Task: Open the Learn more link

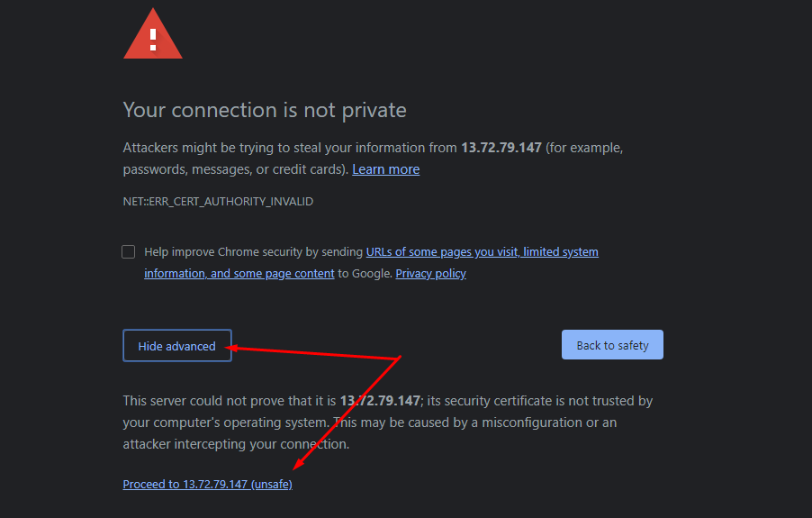Action: tap(385, 169)
